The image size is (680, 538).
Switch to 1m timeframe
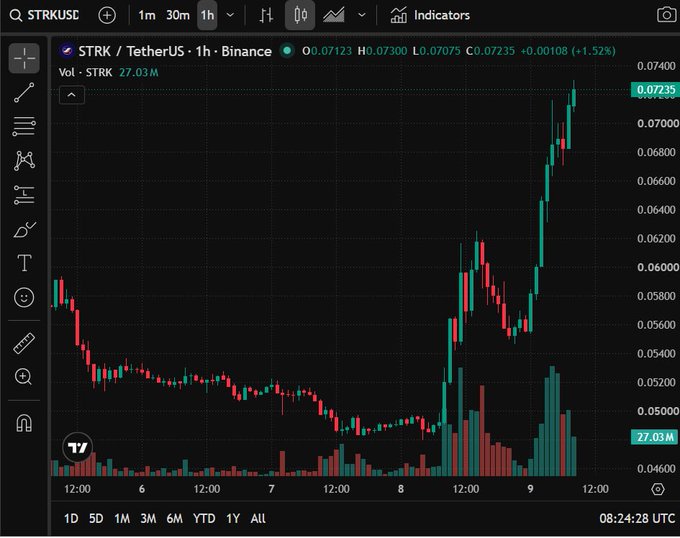pyautogui.click(x=147, y=16)
